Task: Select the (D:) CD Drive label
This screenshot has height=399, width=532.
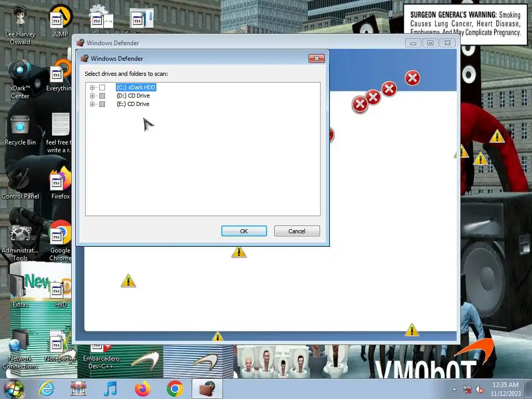Action: [133, 96]
